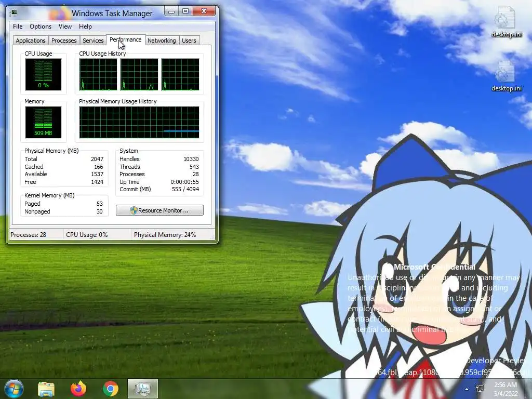Launch Windows Explorer from the taskbar
This screenshot has height=399, width=532.
tap(46, 389)
